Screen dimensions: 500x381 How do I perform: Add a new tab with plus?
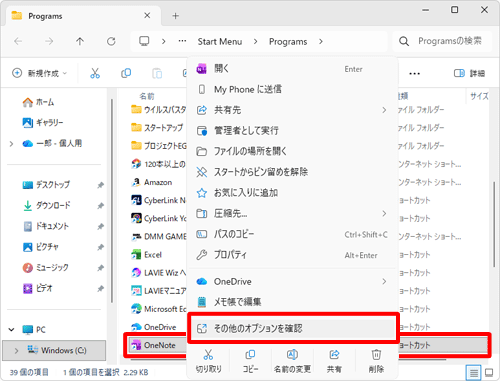click(175, 16)
